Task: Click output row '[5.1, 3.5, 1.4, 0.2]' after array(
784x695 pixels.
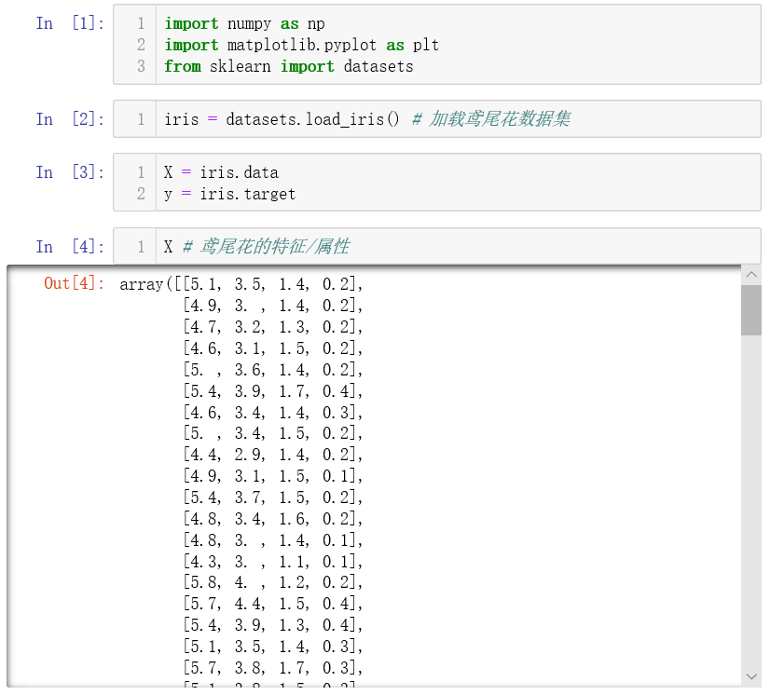Action: 272,284
